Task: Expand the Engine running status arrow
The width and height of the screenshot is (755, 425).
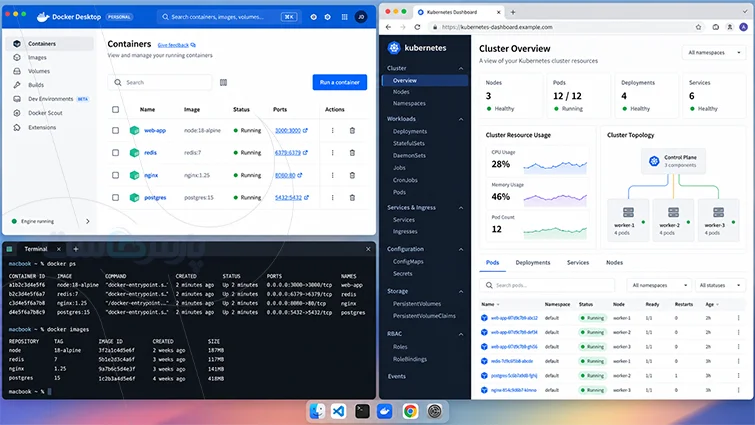Action: click(88, 221)
